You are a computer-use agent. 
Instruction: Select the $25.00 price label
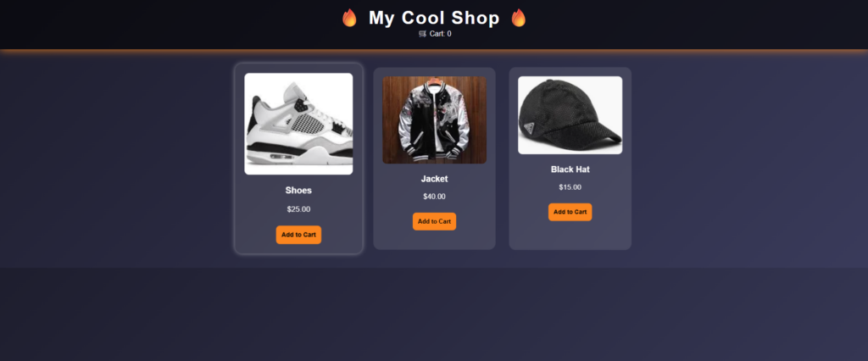(298, 209)
